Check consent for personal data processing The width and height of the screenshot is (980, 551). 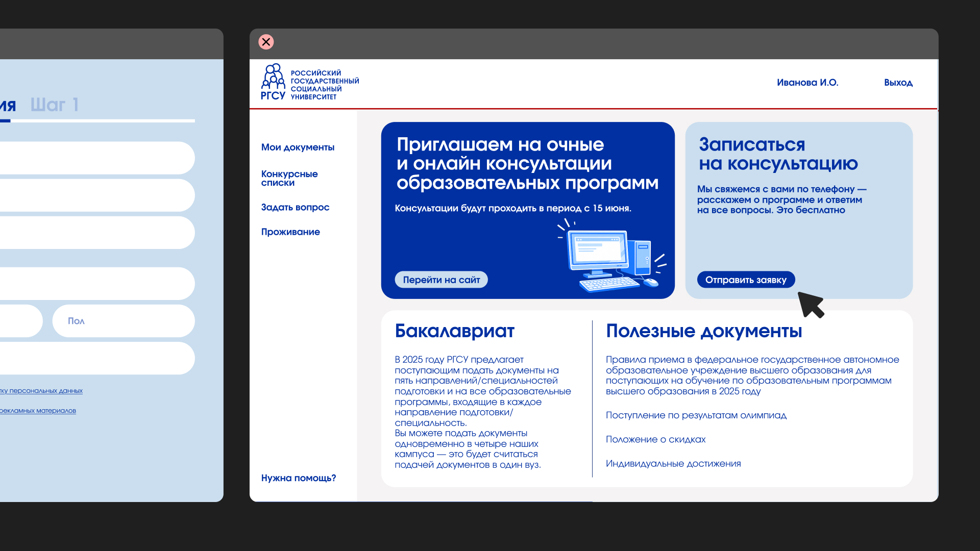(x=41, y=391)
